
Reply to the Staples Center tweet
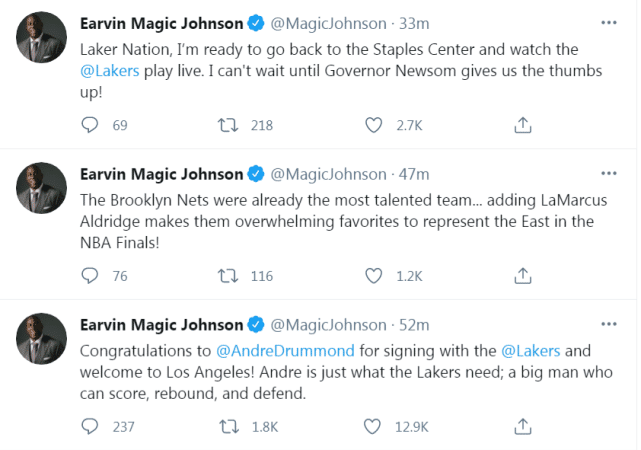[x=90, y=125]
